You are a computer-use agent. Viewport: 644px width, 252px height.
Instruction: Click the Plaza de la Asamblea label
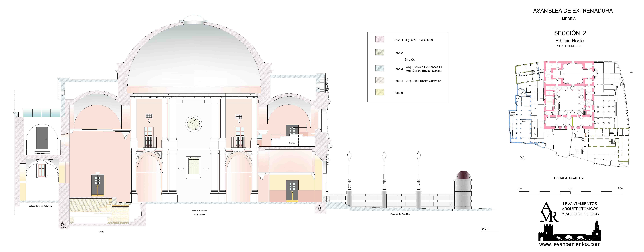[x=400, y=214]
